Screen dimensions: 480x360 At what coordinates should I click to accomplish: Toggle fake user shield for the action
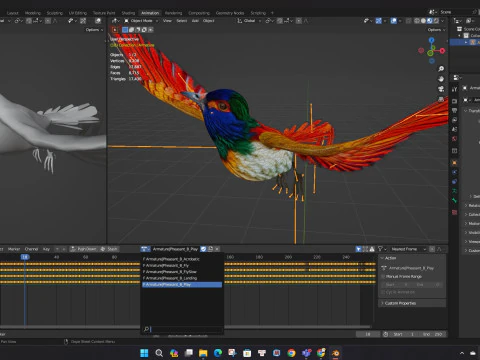point(203,249)
